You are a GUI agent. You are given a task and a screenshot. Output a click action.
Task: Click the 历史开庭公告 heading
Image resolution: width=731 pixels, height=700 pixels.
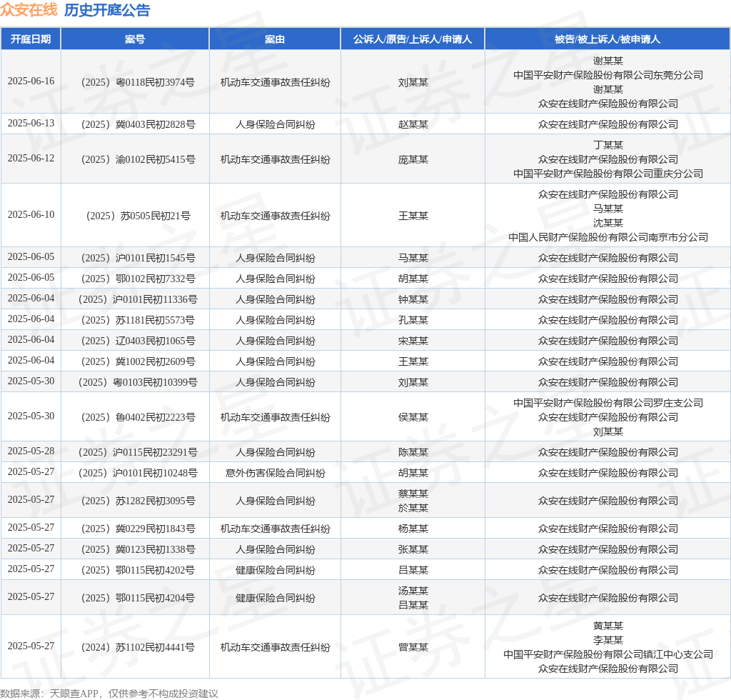click(107, 10)
